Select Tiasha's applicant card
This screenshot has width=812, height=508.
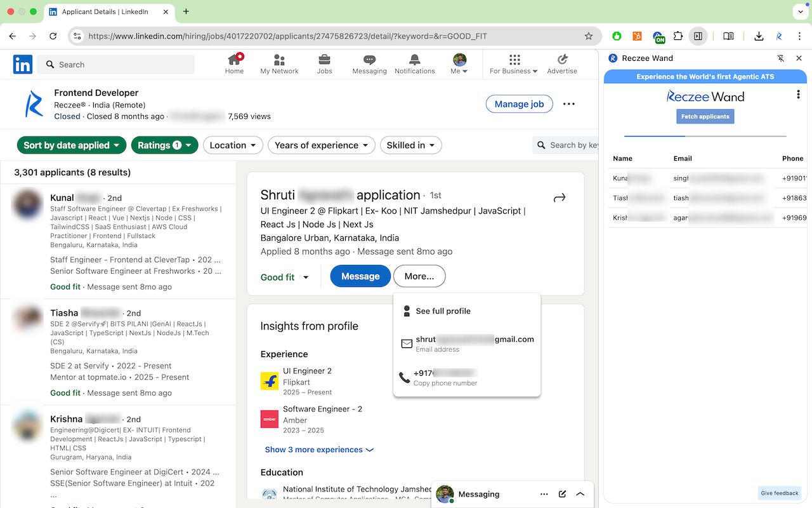coord(118,352)
